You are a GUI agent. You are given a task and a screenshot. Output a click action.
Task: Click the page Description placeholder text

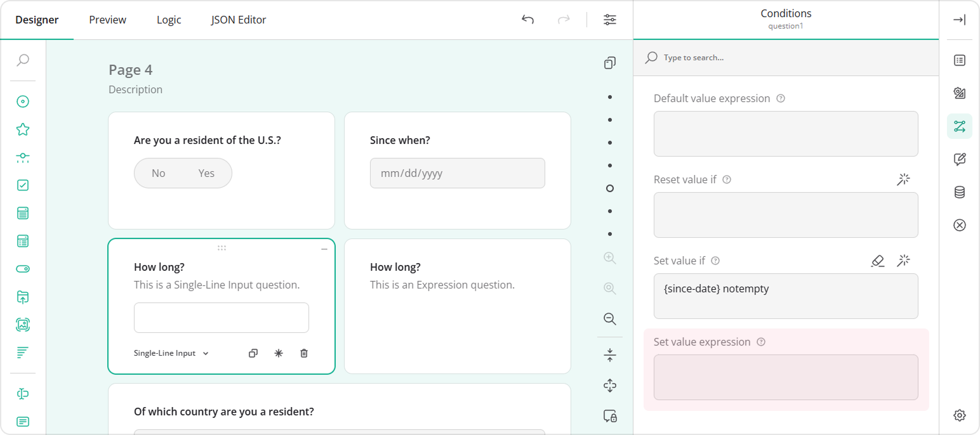point(136,89)
